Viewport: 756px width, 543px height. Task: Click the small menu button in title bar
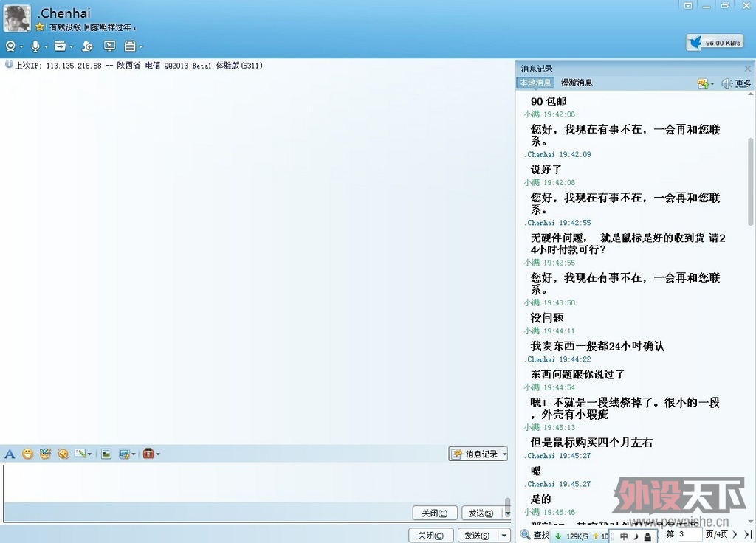688,6
